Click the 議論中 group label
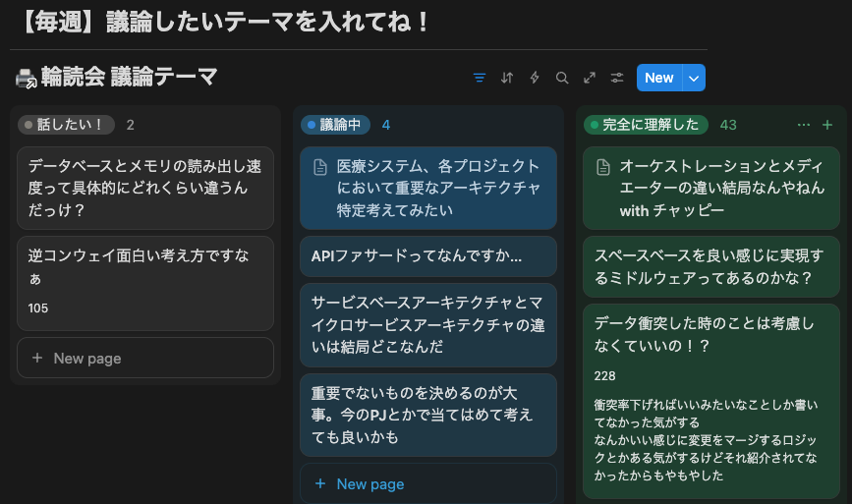Image resolution: width=852 pixels, height=504 pixels. pos(335,125)
